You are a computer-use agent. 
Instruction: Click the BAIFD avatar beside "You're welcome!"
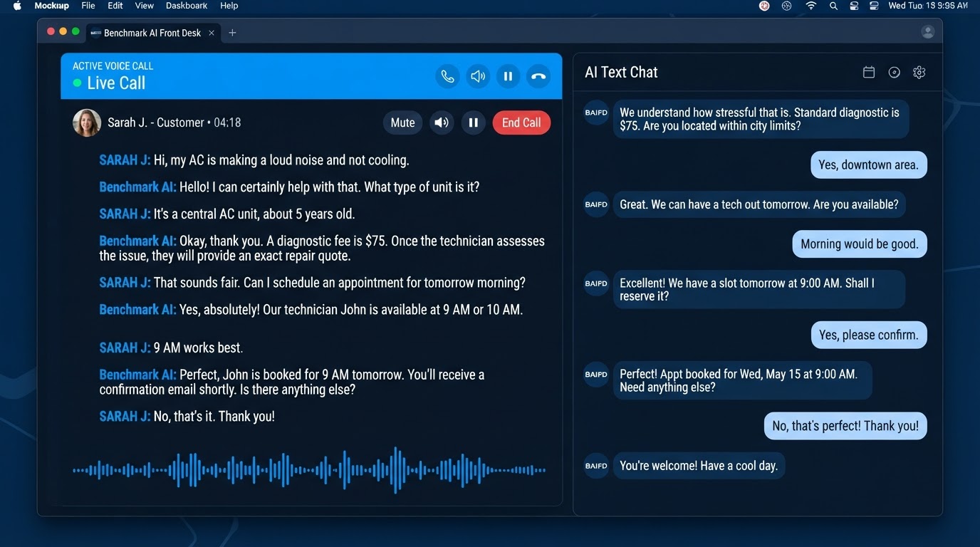click(x=596, y=466)
